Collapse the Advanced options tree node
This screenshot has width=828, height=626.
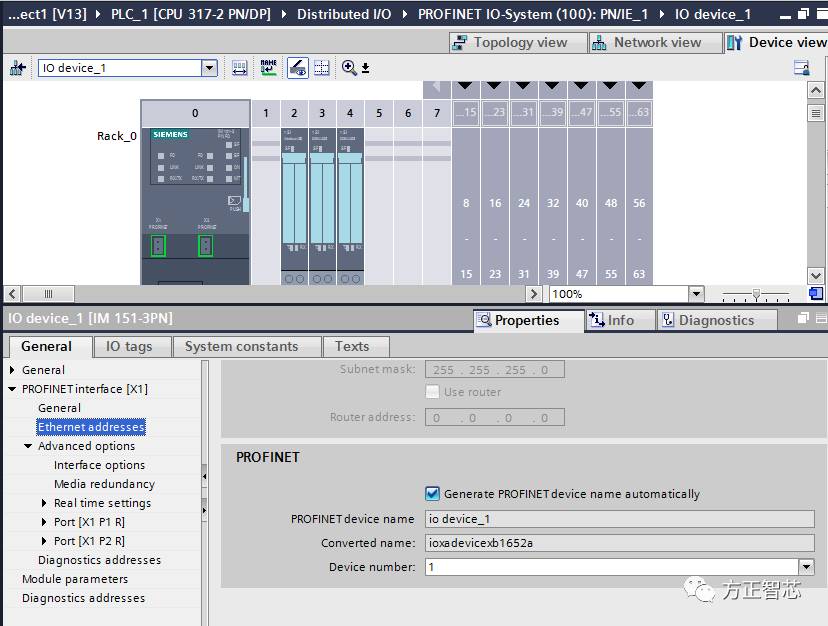pyautogui.click(x=28, y=446)
